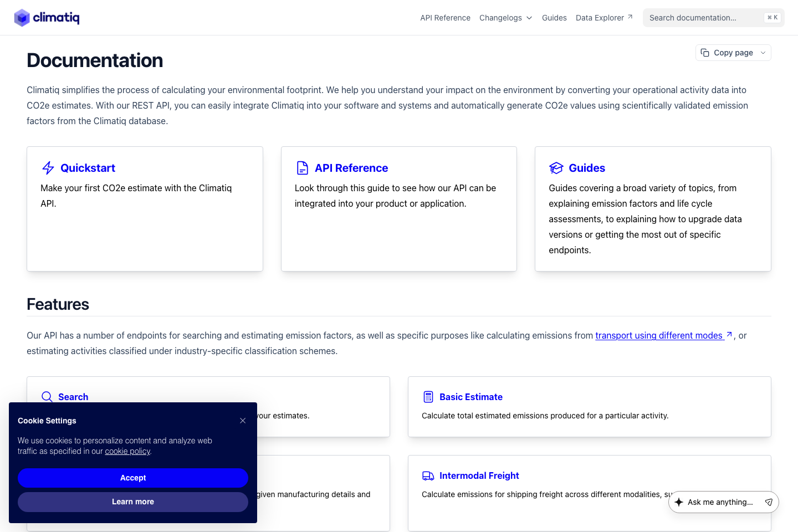Click the send icon in Ask me anything

click(769, 502)
